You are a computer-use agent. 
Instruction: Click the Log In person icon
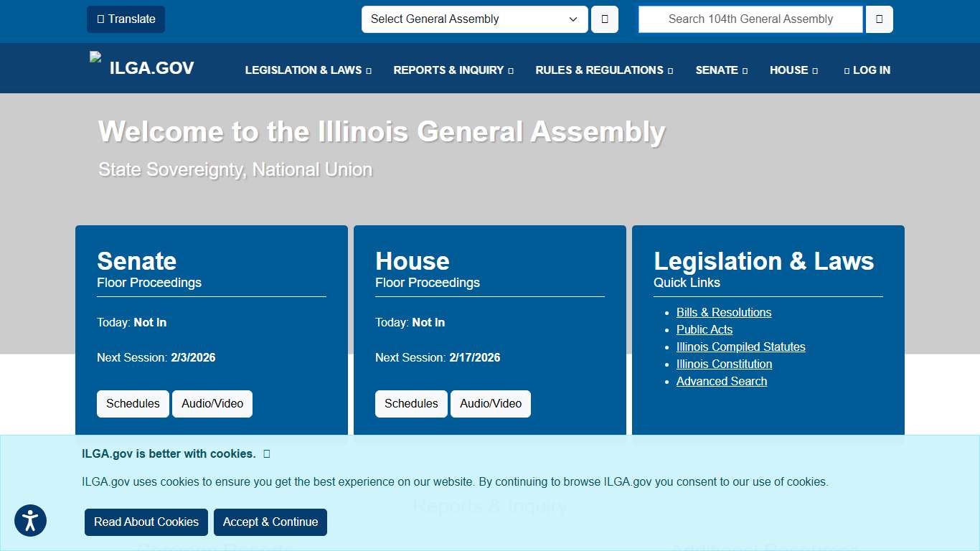pyautogui.click(x=847, y=70)
